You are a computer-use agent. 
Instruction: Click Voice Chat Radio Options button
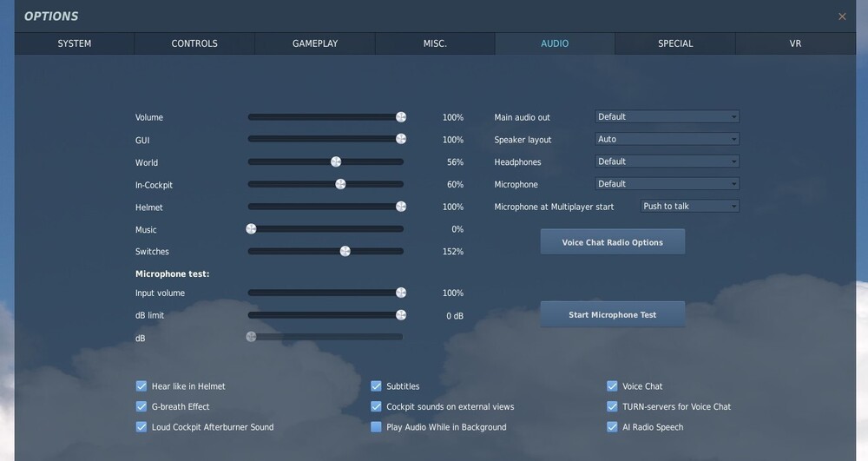pyautogui.click(x=613, y=242)
